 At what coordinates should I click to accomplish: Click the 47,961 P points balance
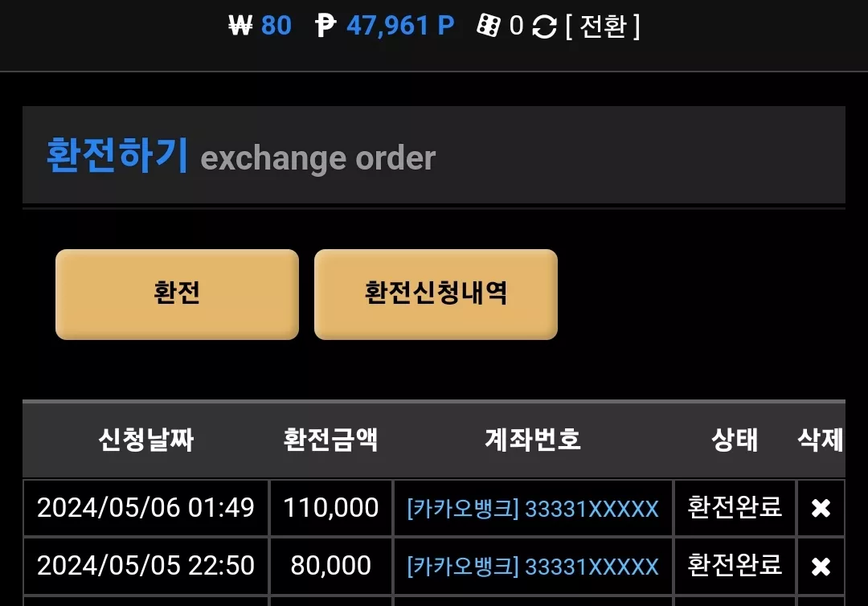(401, 26)
